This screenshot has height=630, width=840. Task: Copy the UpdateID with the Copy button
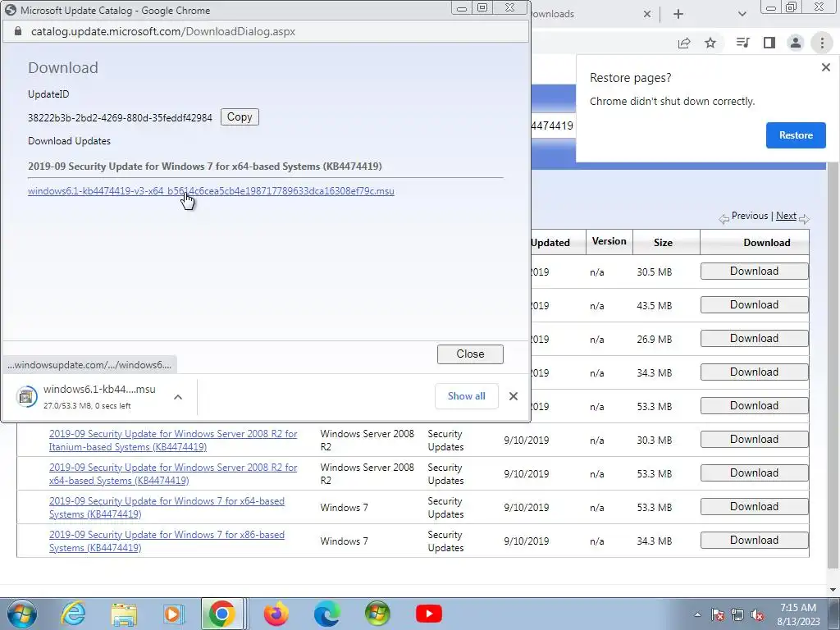pyautogui.click(x=240, y=116)
